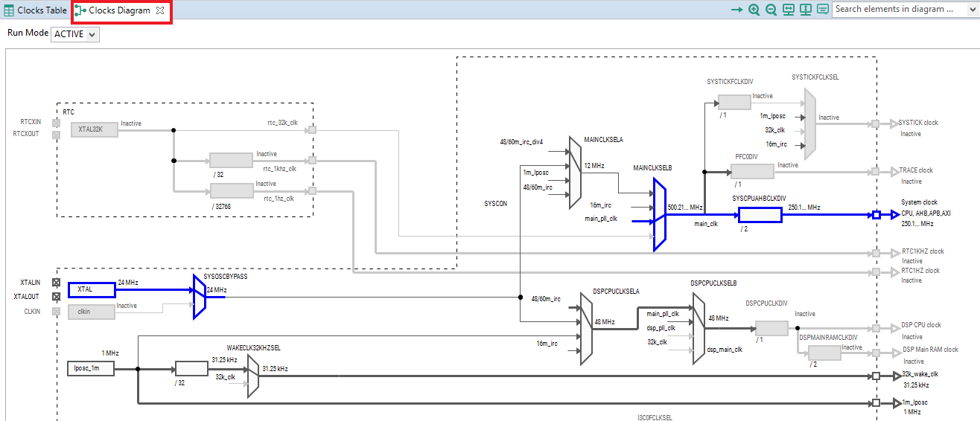The height and width of the screenshot is (421, 980).
Task: Fit diagram to width icon
Action: (789, 10)
